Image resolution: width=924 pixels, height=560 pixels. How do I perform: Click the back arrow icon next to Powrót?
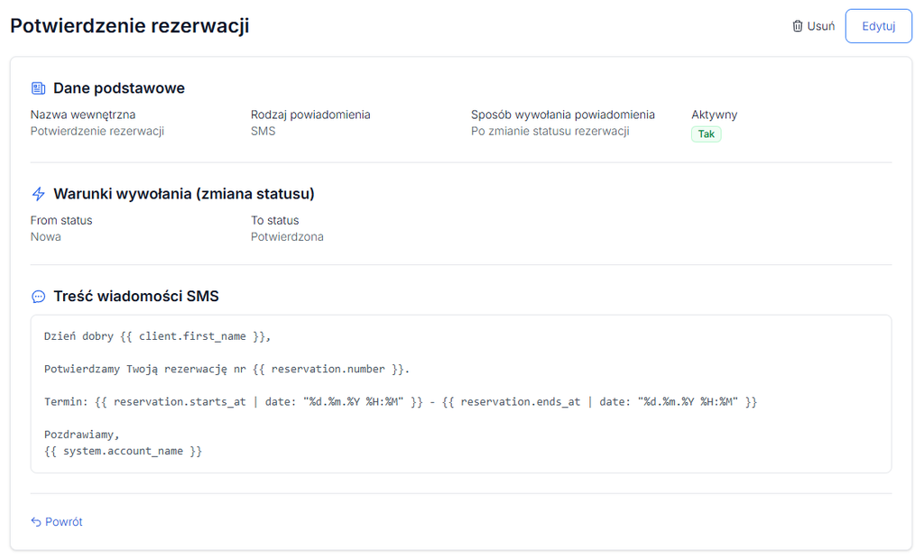pyautogui.click(x=36, y=522)
